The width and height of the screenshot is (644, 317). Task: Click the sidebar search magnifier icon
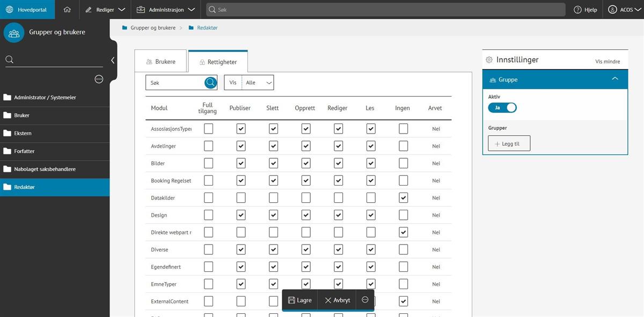pos(10,60)
